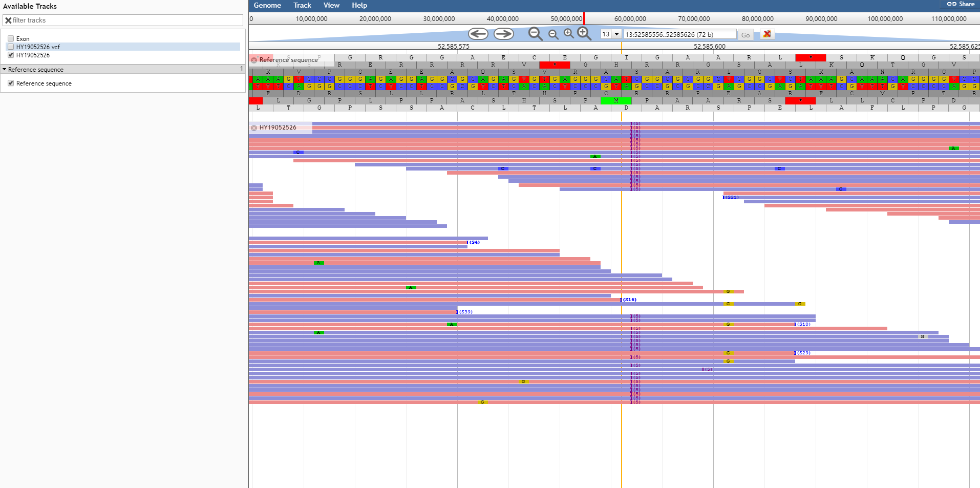Screen dimensions: 980x488
Task: Click the I(S21) insertion marker
Action: coord(731,197)
